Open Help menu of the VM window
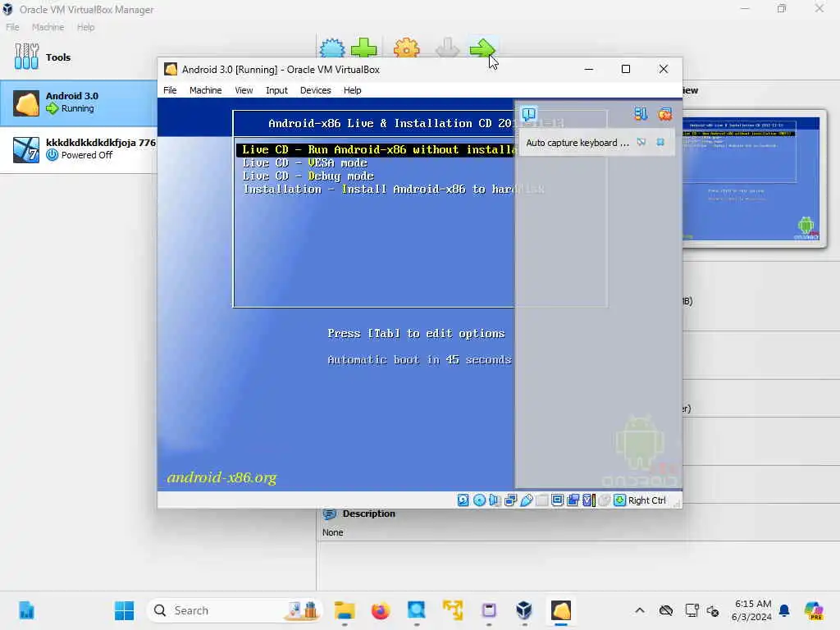This screenshot has width=840, height=630. (x=352, y=90)
